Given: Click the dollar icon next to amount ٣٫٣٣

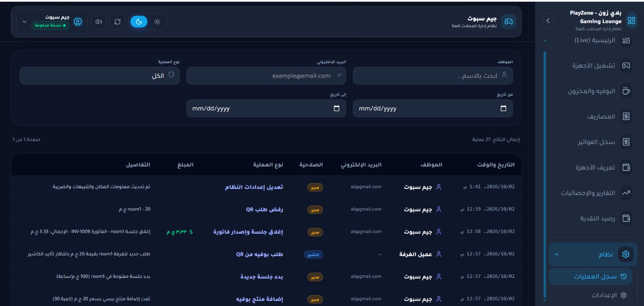Looking at the screenshot, I should click(x=191, y=232).
